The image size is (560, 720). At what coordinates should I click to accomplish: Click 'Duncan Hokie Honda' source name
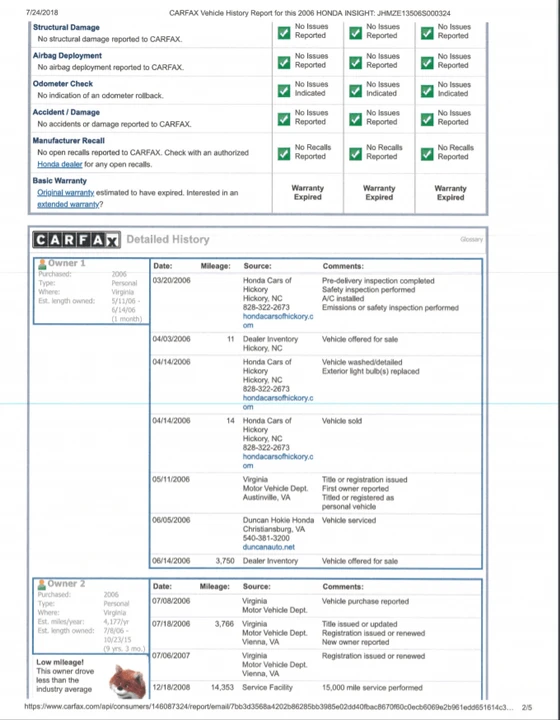(x=278, y=520)
